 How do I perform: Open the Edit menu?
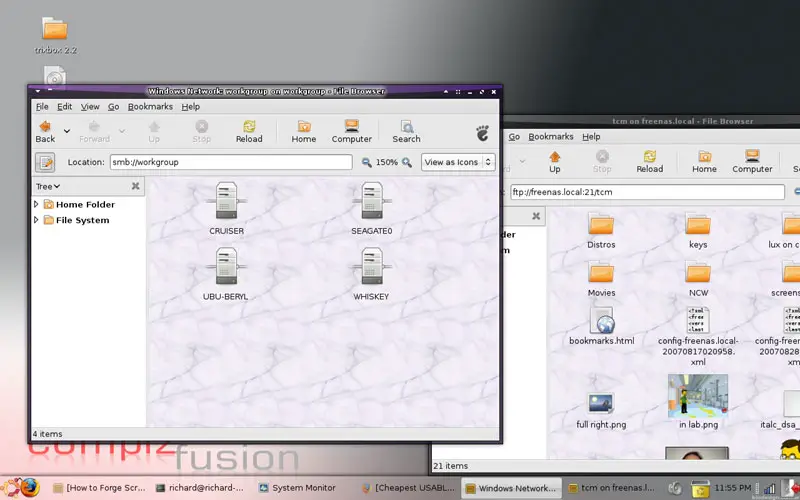64,107
